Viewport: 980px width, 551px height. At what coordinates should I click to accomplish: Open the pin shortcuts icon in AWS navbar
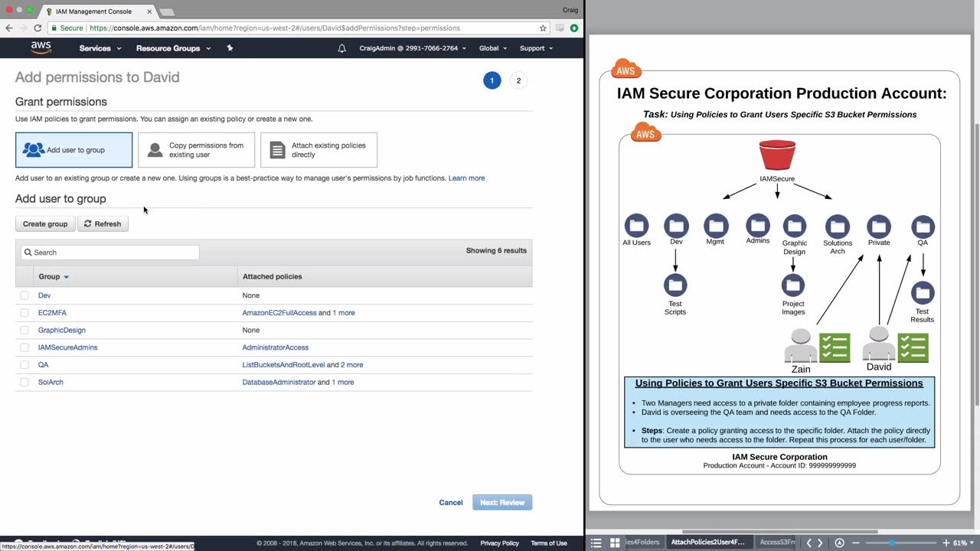pyautogui.click(x=230, y=48)
